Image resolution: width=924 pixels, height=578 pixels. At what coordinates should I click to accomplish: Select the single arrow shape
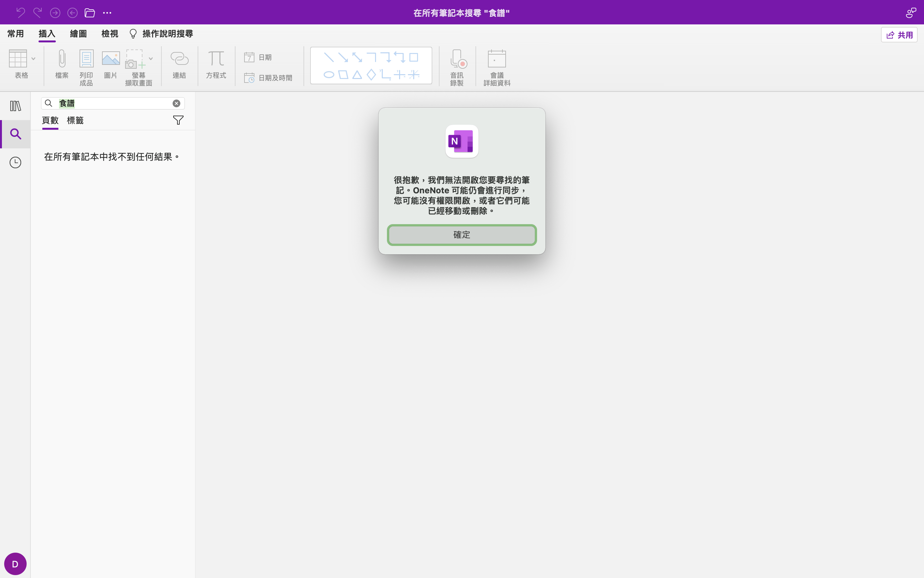pyautogui.click(x=343, y=57)
